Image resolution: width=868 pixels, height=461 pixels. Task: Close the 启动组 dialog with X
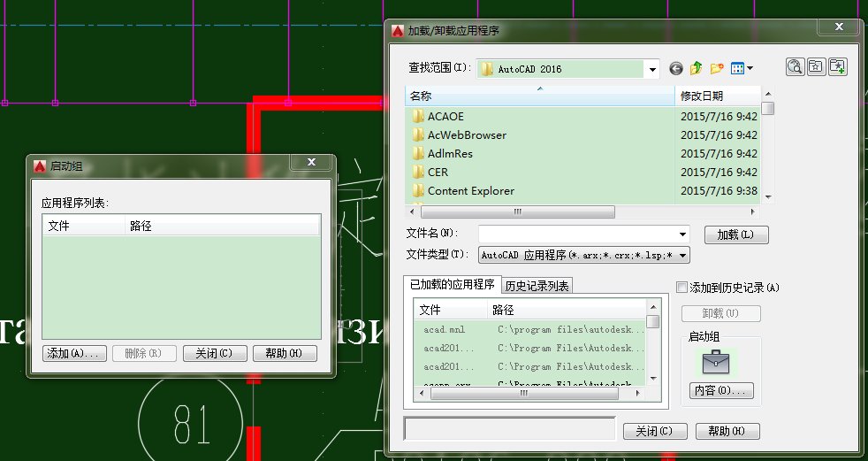click(312, 162)
